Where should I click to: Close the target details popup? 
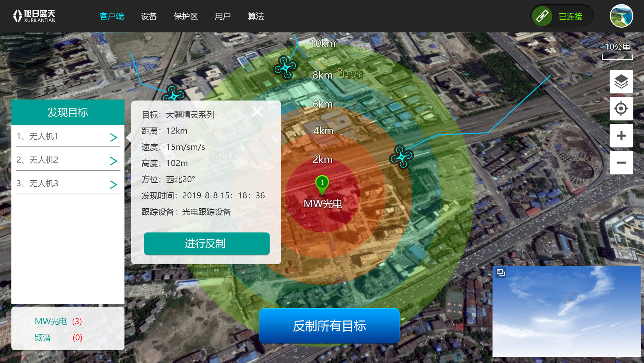257,112
